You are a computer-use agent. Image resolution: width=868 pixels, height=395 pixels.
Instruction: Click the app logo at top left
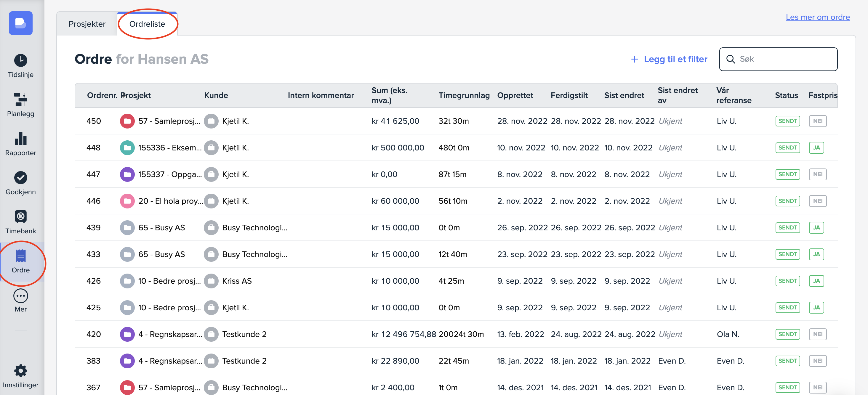point(20,23)
